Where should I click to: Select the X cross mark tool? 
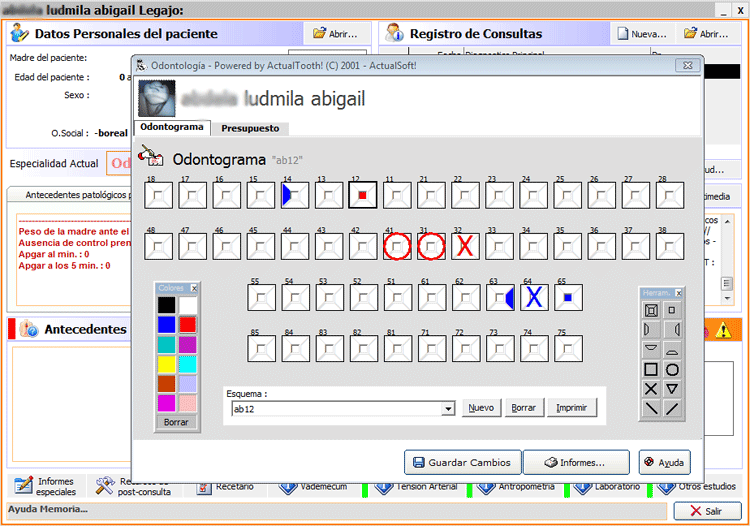pos(651,389)
